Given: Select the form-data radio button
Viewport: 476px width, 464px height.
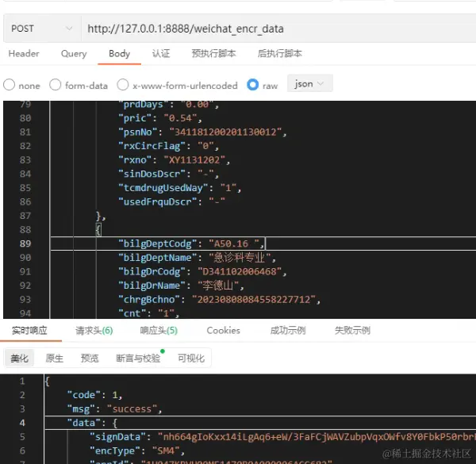Looking at the screenshot, I should coord(56,85).
